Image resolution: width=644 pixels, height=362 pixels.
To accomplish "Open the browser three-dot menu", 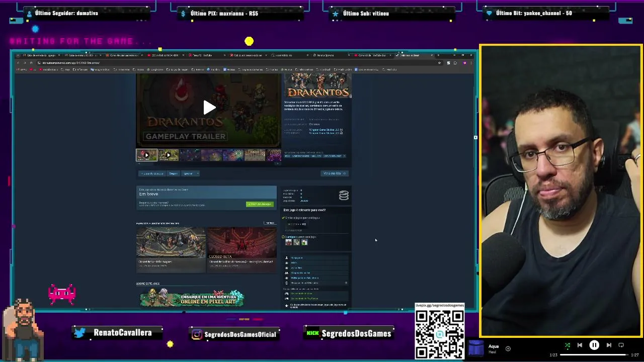I will (x=471, y=63).
